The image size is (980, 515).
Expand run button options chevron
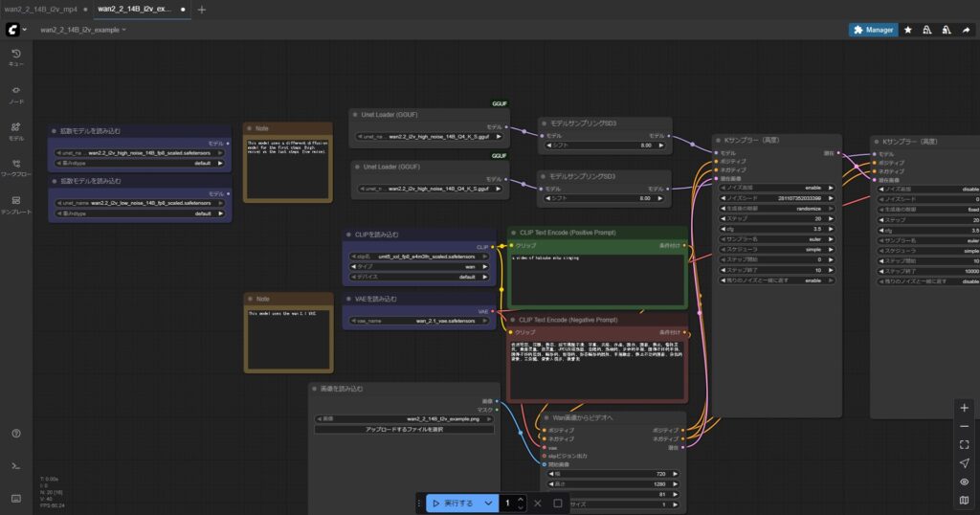(488, 504)
